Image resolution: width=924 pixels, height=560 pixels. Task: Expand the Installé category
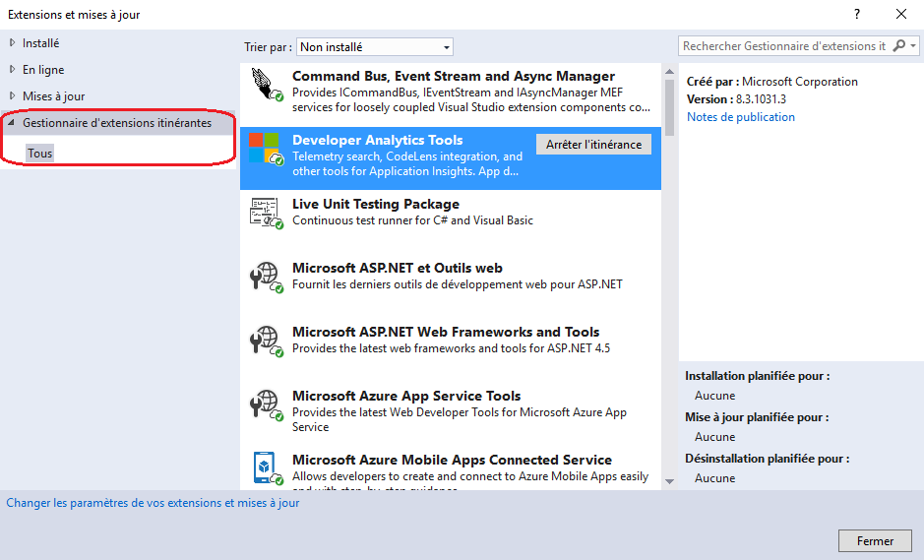coord(13,43)
